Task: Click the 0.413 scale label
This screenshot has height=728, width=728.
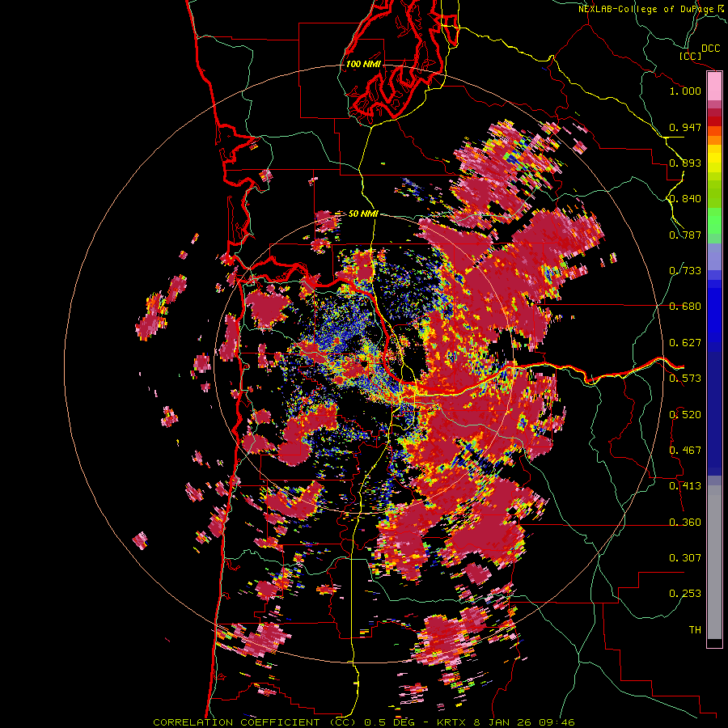Action: pyautogui.click(x=685, y=485)
